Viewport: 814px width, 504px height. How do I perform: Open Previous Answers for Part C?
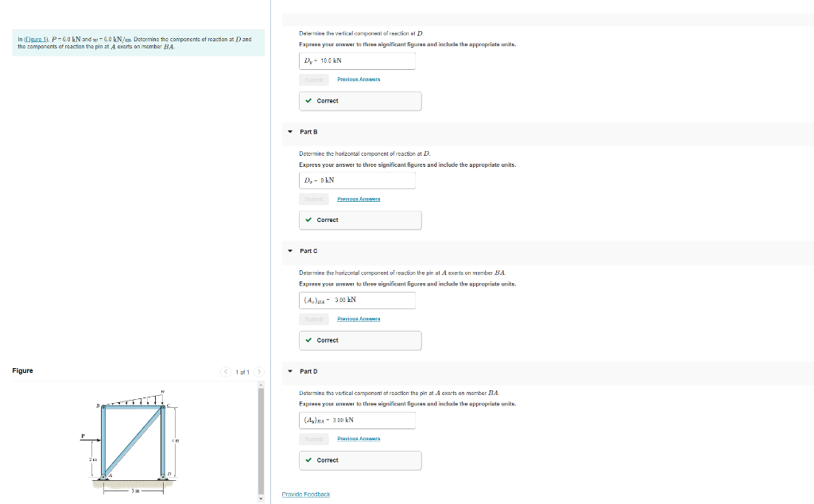(359, 320)
